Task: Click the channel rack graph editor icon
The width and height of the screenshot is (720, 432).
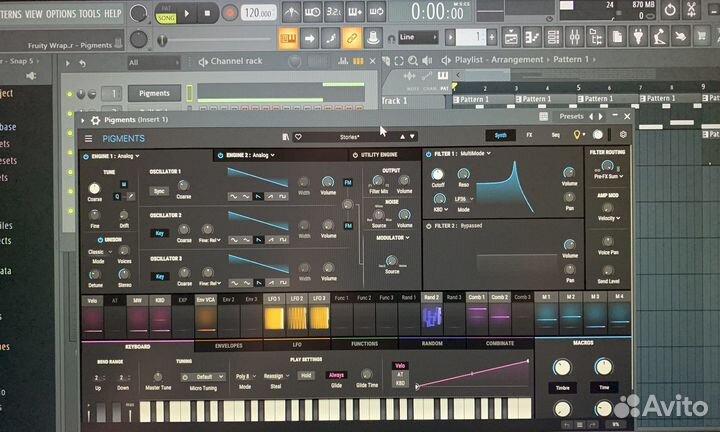Action: tap(343, 61)
